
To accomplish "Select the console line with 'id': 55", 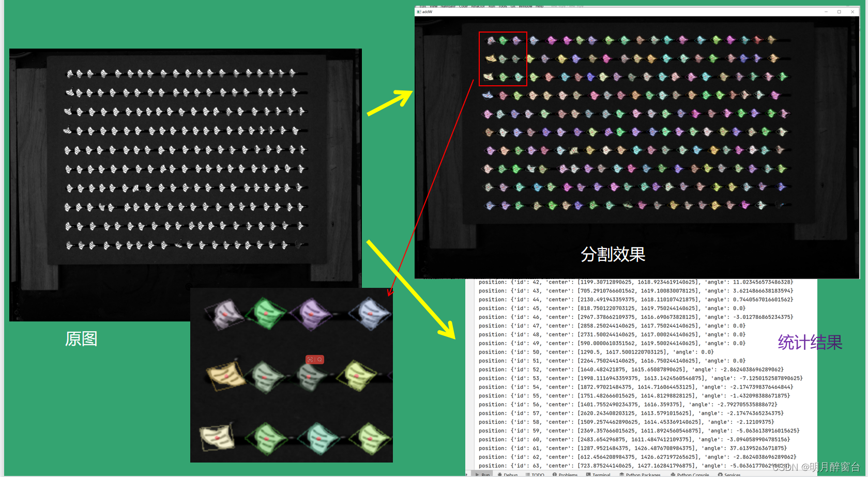I will coord(634,396).
